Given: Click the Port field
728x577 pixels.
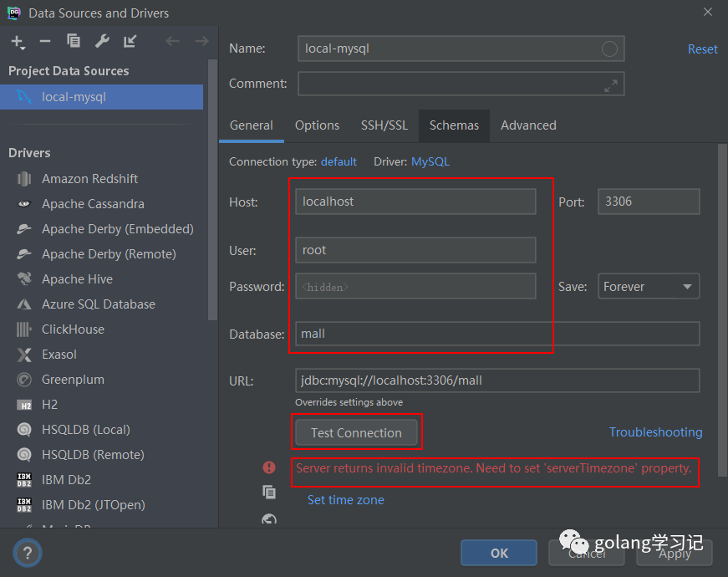Looking at the screenshot, I should (649, 202).
